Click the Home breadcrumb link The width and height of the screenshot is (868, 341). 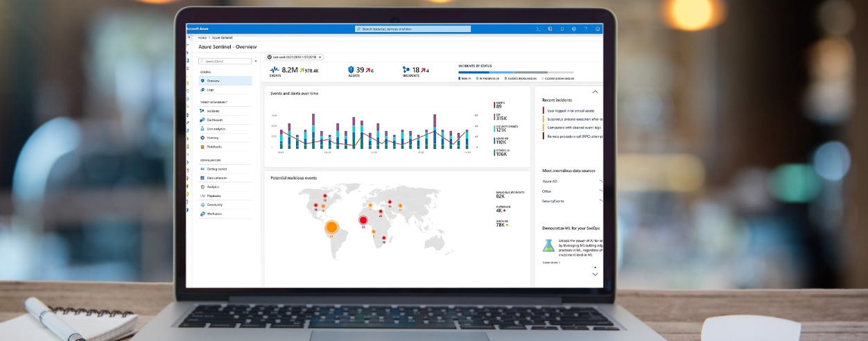[x=202, y=37]
